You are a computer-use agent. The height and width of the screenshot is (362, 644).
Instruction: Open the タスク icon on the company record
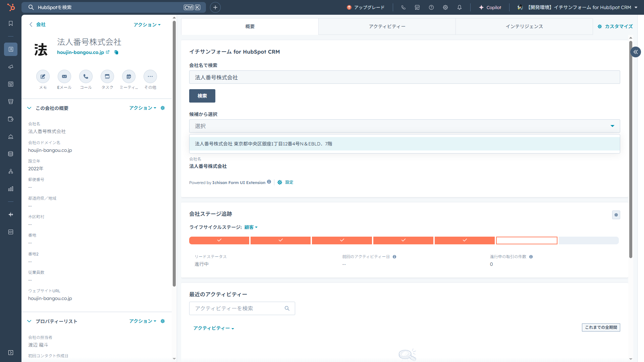tap(107, 76)
